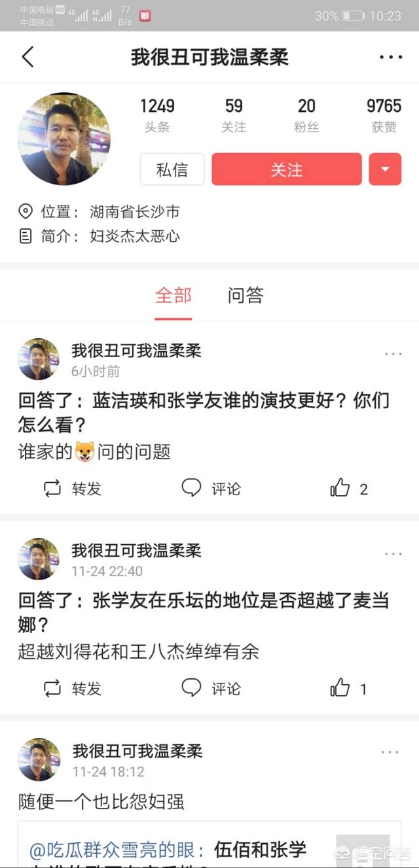Open the @吃瓜群众雪亮的眼 mention link
The image size is (419, 868).
point(112,850)
